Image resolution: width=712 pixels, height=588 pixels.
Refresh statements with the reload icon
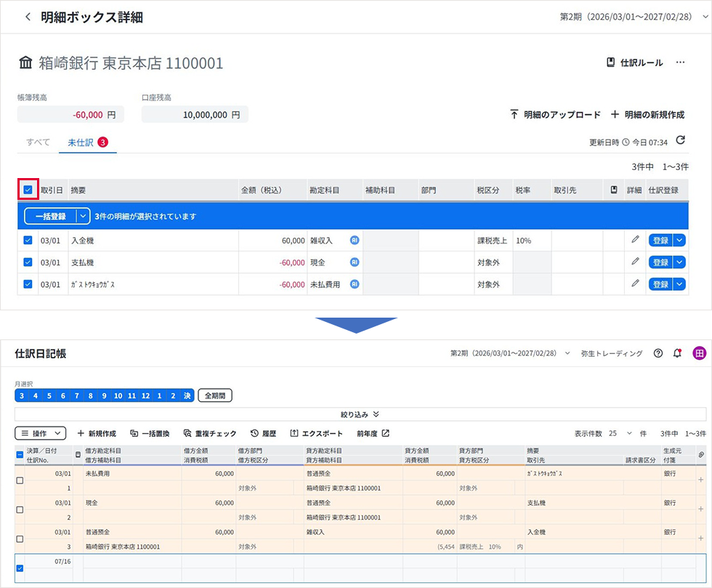click(680, 140)
